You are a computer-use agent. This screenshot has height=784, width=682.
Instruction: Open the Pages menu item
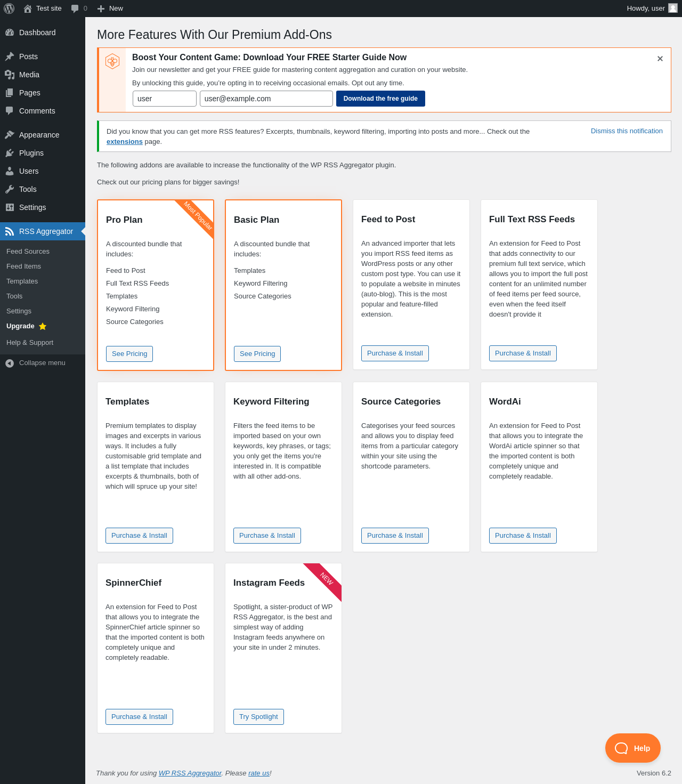point(43,93)
